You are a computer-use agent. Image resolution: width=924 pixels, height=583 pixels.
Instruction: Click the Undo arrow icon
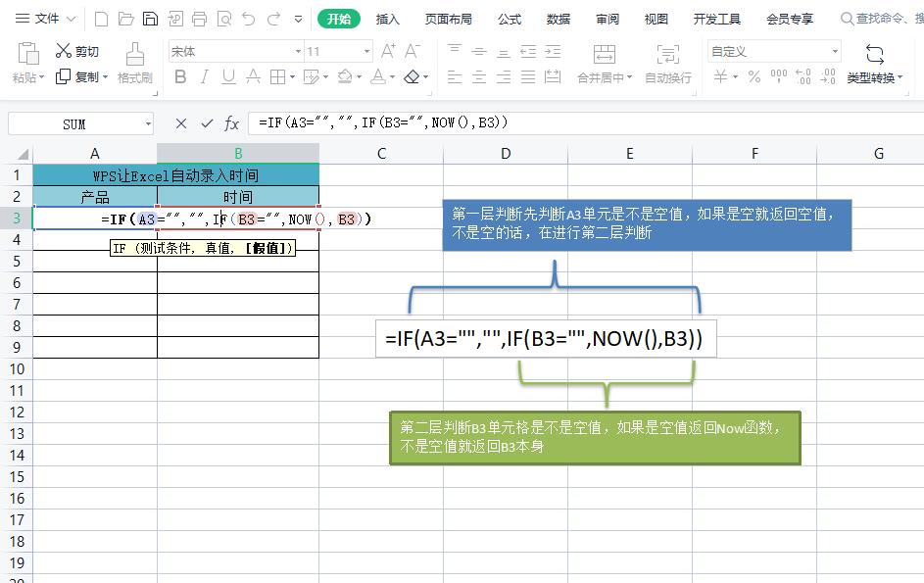point(249,20)
